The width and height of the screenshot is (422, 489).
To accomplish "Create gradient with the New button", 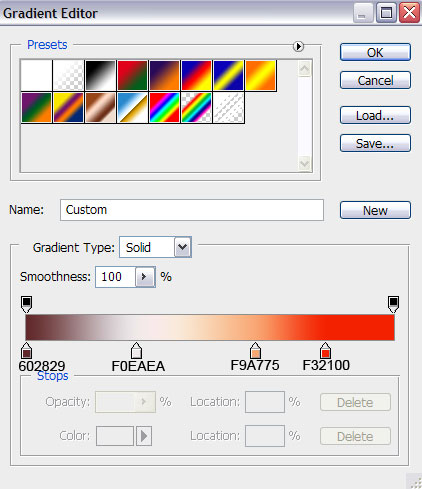I will [x=375, y=210].
